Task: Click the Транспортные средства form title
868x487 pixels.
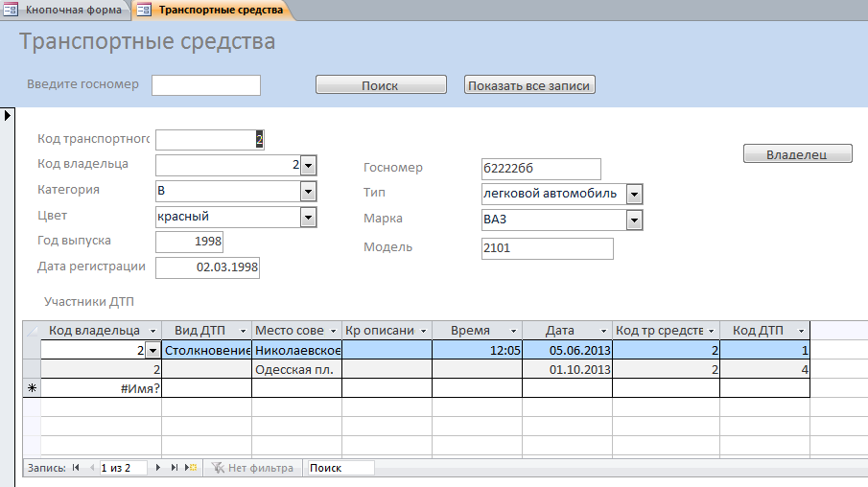Action: coord(148,42)
